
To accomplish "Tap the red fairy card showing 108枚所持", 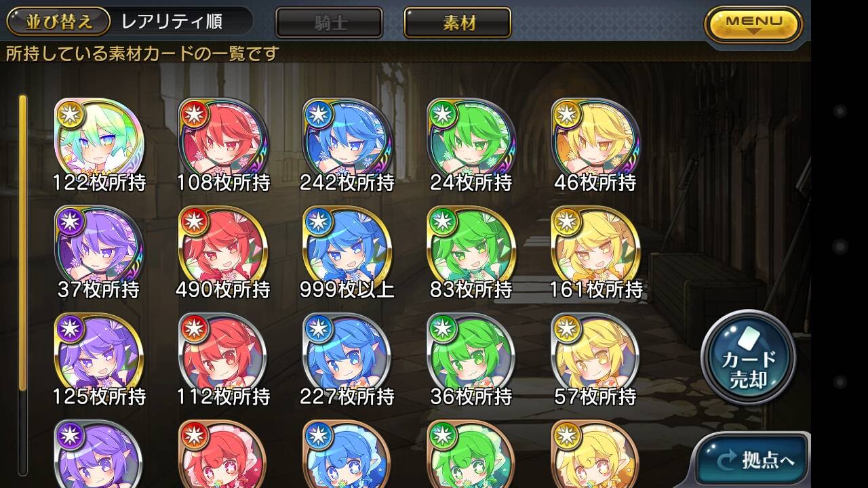I will (223, 143).
